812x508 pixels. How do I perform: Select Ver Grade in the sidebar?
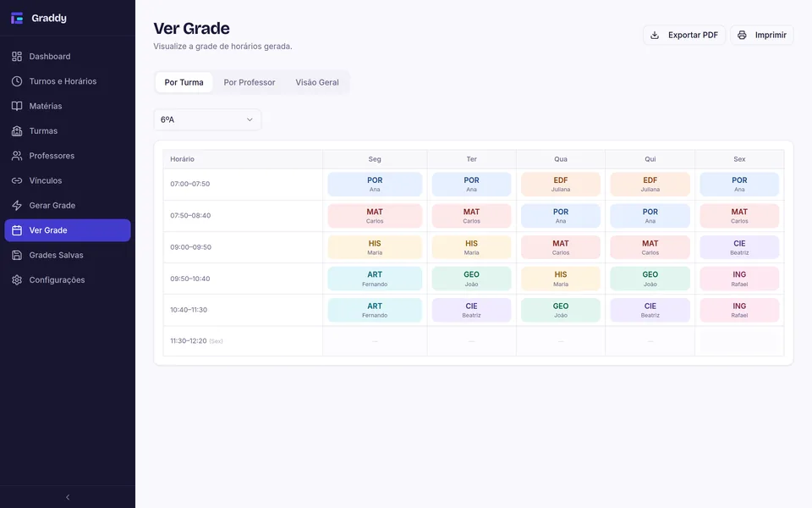(x=68, y=230)
